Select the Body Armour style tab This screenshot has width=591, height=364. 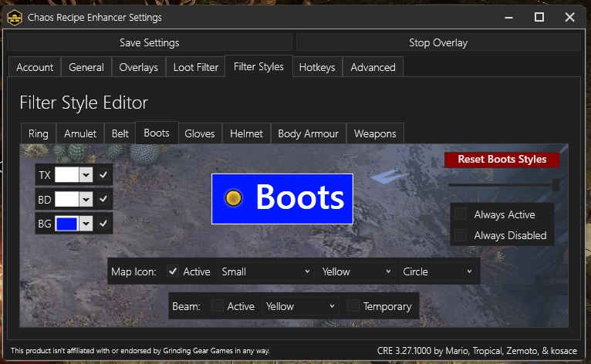click(x=308, y=133)
